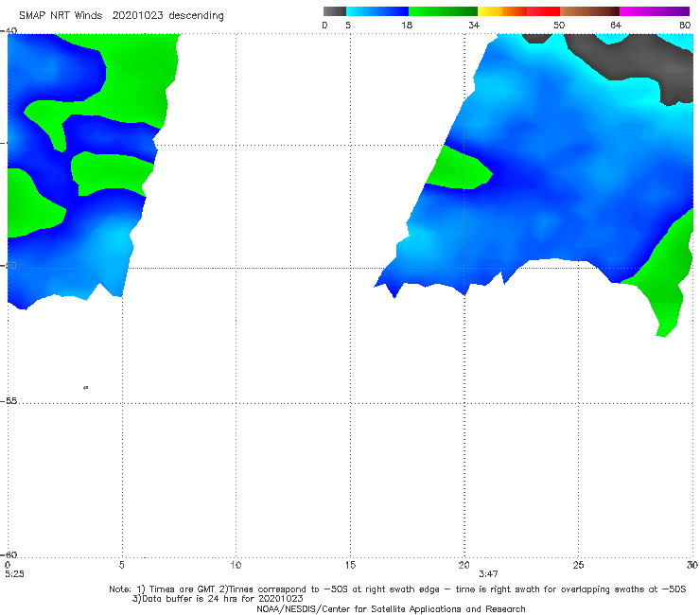Screen dimensions: 700x615
Task: Click the color bar label "50"
Action: tap(559, 26)
